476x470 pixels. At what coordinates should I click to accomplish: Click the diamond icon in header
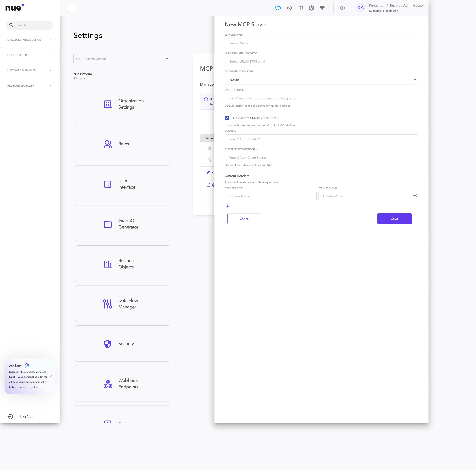(x=322, y=8)
